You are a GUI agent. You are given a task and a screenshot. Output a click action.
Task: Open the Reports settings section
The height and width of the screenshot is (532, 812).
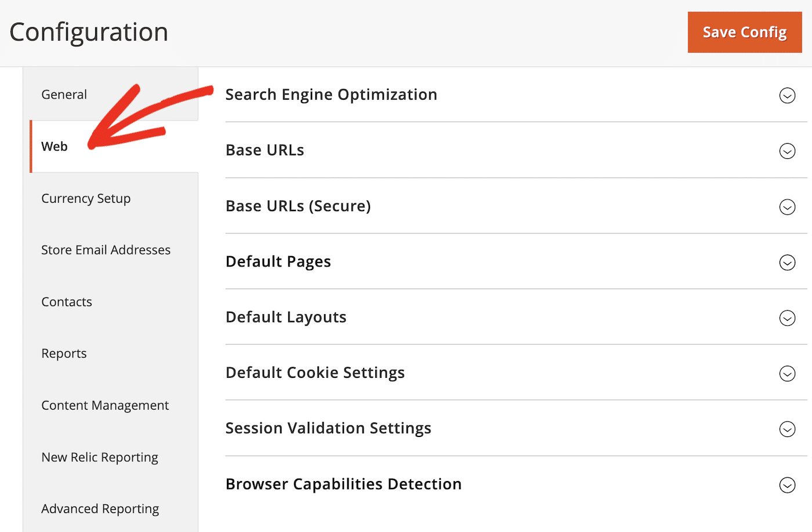(x=64, y=353)
